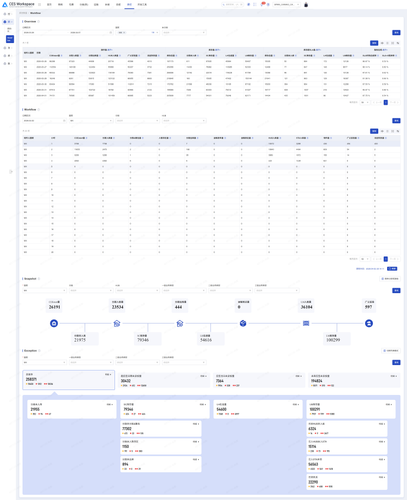Expand dropdown on the 100291 exception card
This screenshot has width=407, height=500.
(389, 404)
